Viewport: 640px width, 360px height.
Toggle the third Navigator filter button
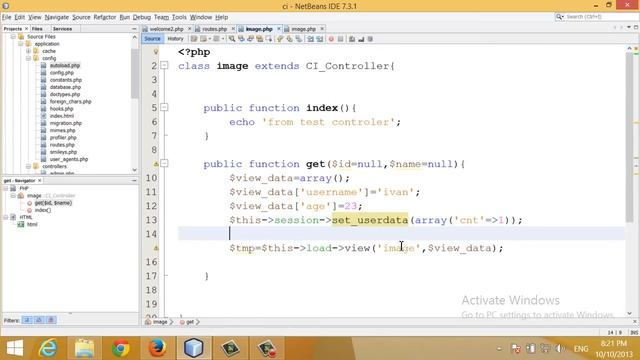coord(51,320)
